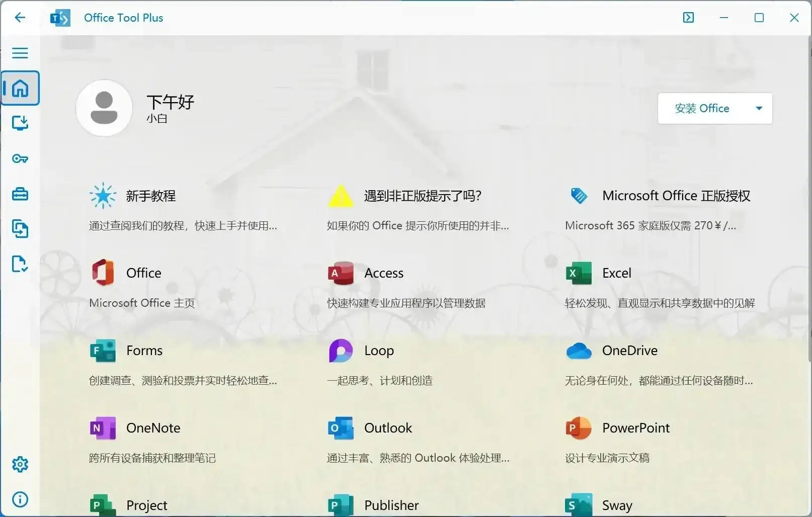
Task: Click the Project app icon
Action: tap(103, 505)
